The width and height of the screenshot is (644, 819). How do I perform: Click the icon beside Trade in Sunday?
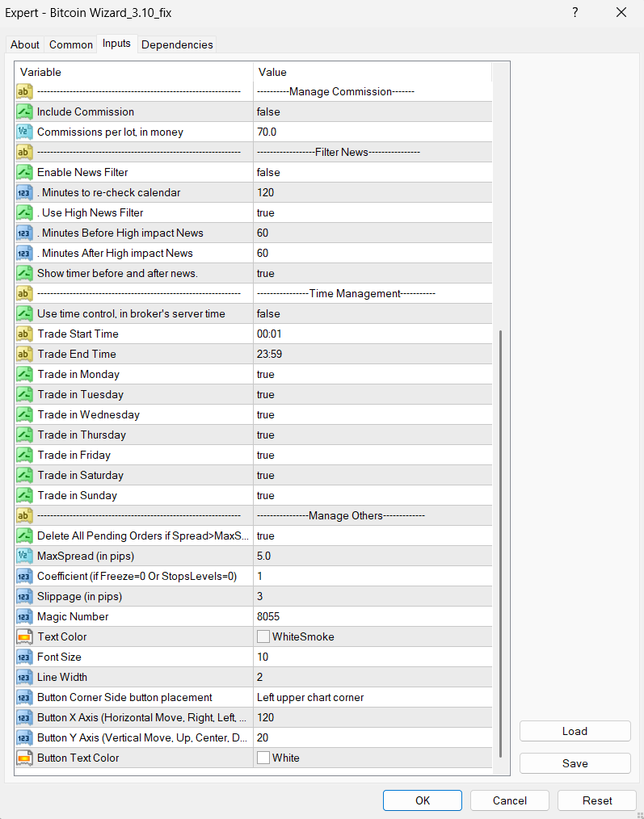pyautogui.click(x=24, y=496)
